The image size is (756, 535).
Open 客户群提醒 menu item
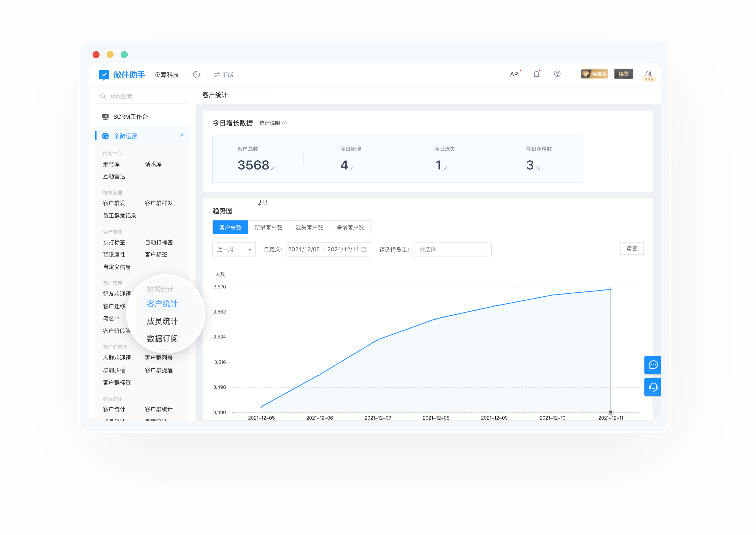click(159, 370)
